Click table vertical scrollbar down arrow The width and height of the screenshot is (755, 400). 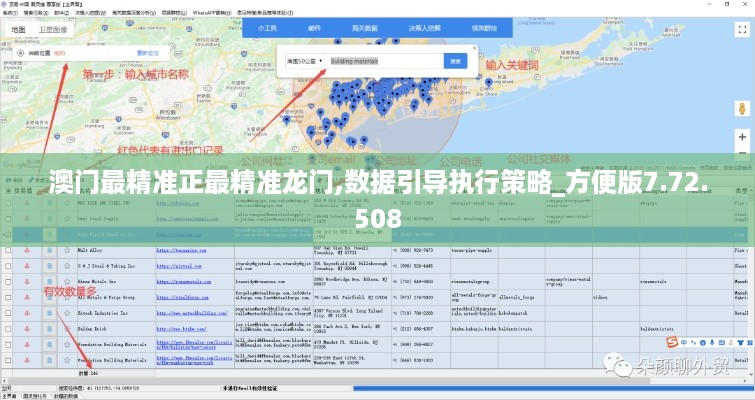(x=751, y=374)
